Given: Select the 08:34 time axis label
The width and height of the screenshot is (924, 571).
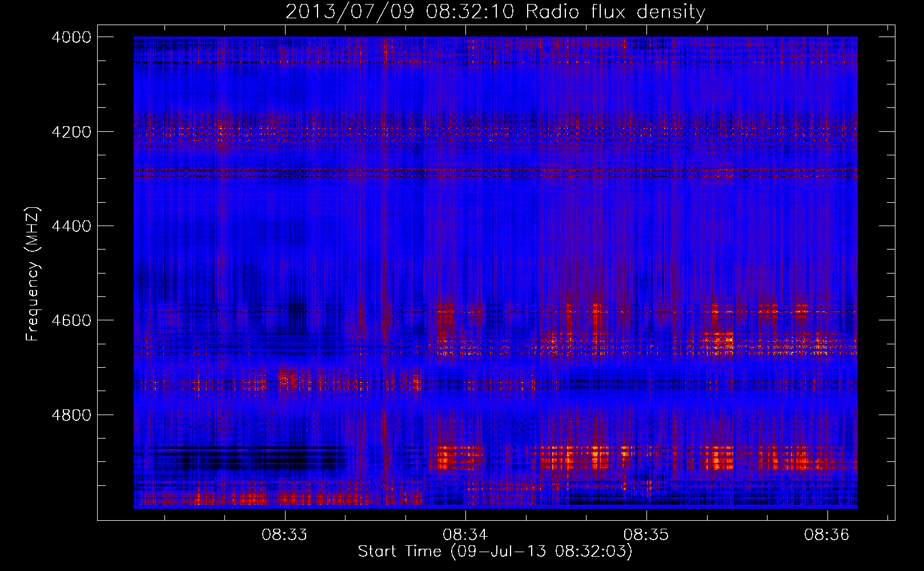Looking at the screenshot, I should pos(465,535).
